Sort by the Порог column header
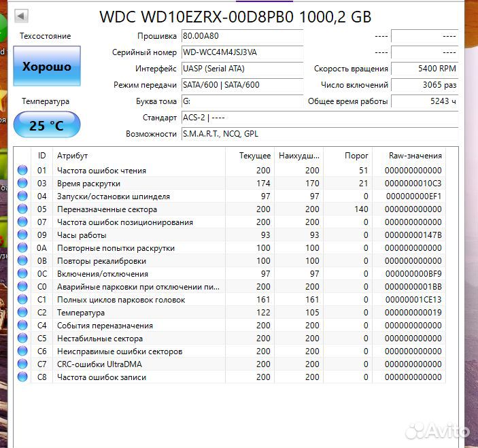Screen dimensions: 478x448 point(348,156)
